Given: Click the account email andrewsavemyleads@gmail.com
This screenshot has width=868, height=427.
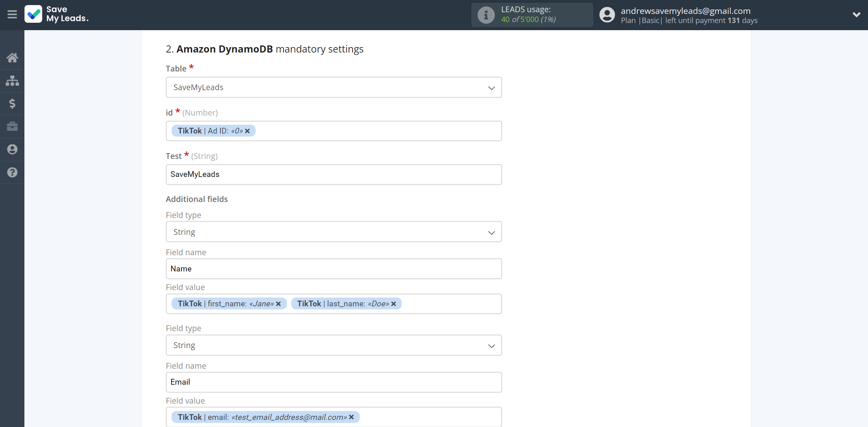Looking at the screenshot, I should click(x=686, y=11).
